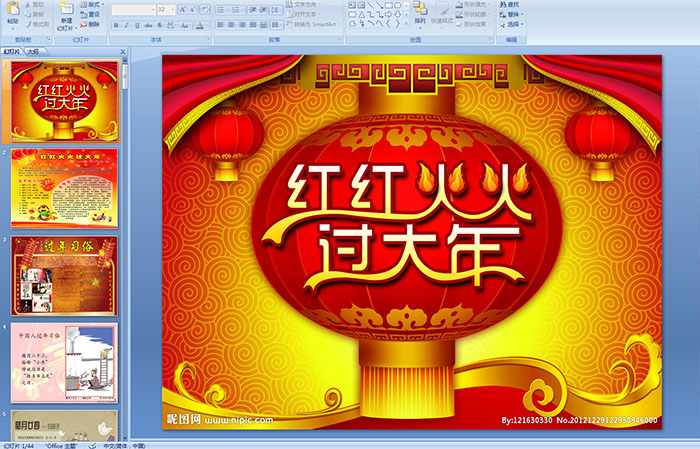This screenshot has width=700, height=449.
Task: Toggle strikethrough formatting
Action: [148, 25]
